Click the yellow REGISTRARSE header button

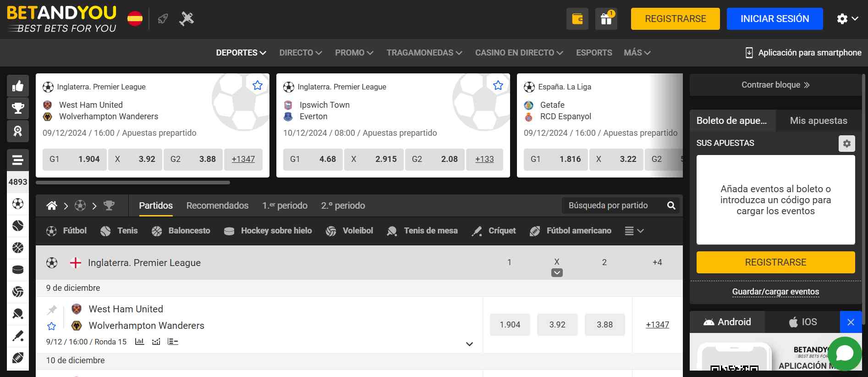click(x=676, y=19)
